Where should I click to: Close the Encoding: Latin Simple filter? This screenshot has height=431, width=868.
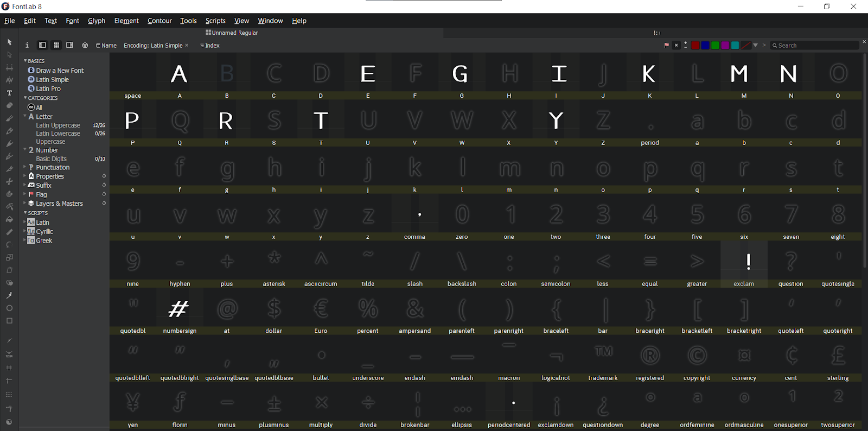pos(187,46)
